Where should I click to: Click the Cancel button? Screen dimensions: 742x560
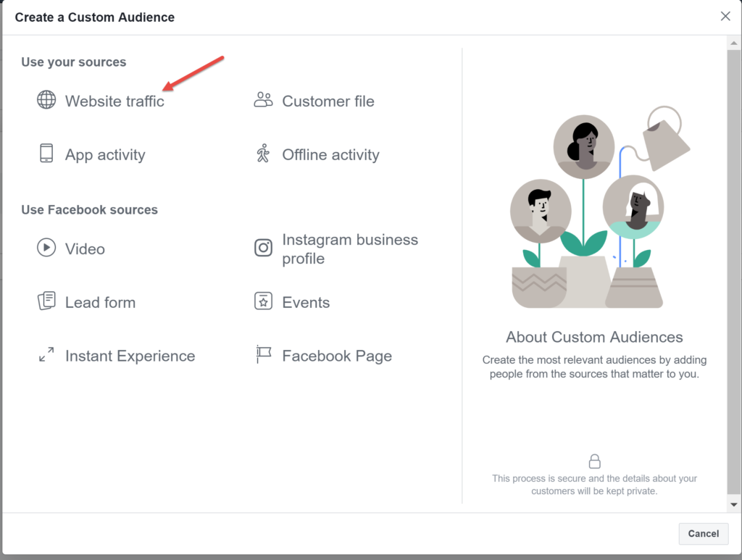(703, 533)
